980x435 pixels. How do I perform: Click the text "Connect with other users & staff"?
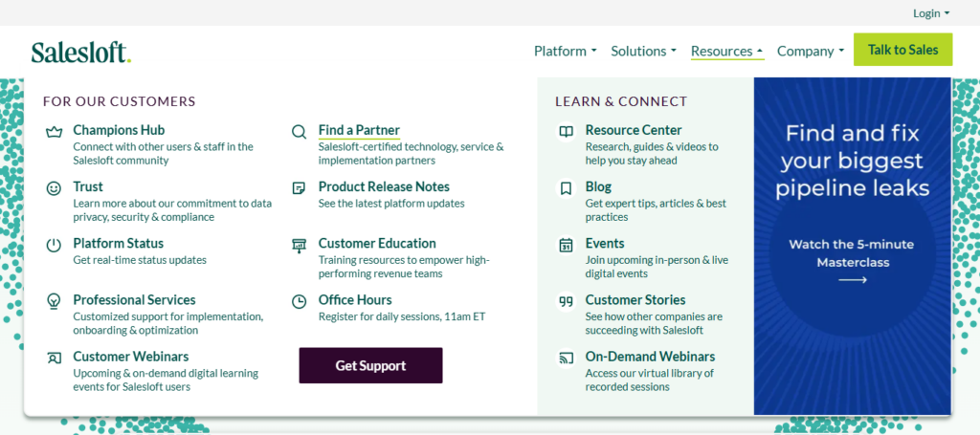click(146, 146)
